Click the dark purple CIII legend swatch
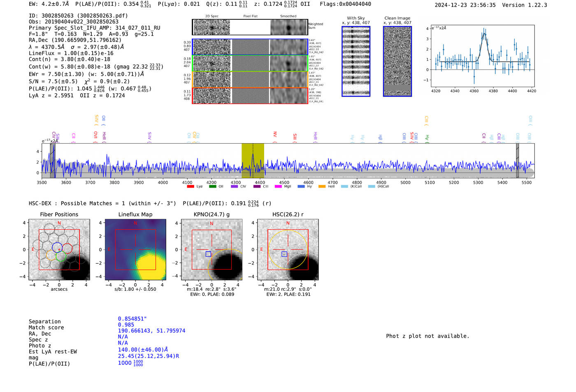576x392 pixels. 257,186
